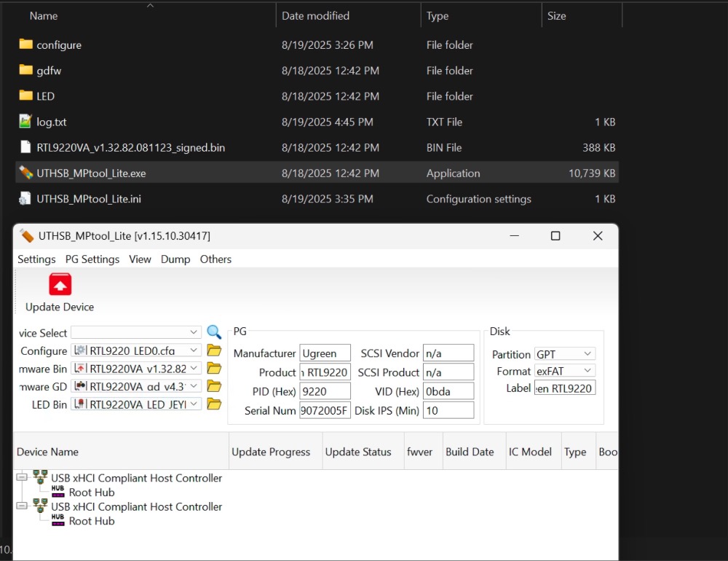728x561 pixels.
Task: Search devices with the magnifier icon
Action: [x=214, y=331]
